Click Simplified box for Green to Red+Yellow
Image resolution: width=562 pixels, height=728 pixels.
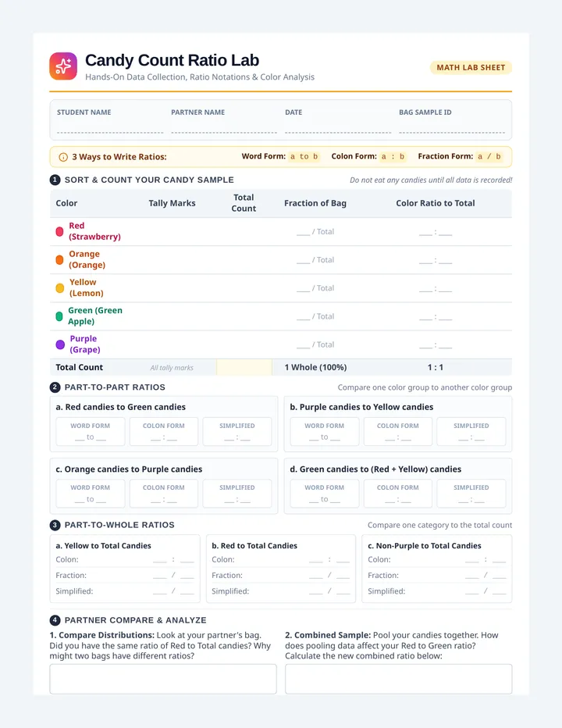[x=471, y=494]
